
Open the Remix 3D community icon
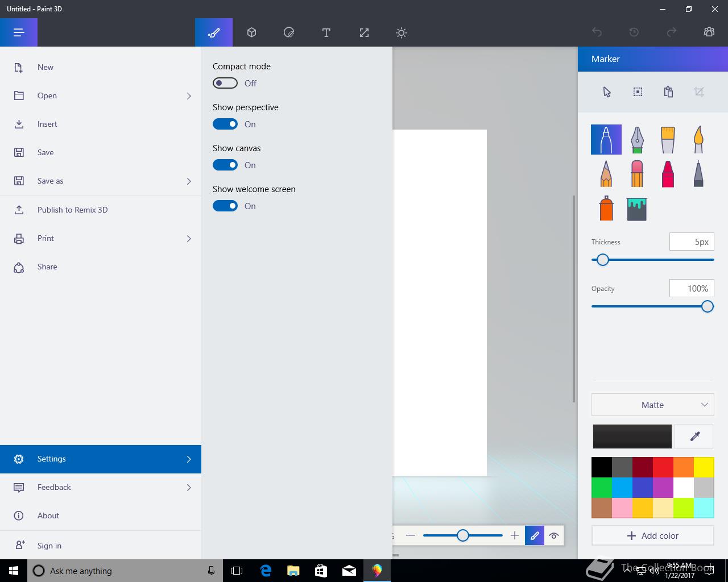(x=709, y=32)
